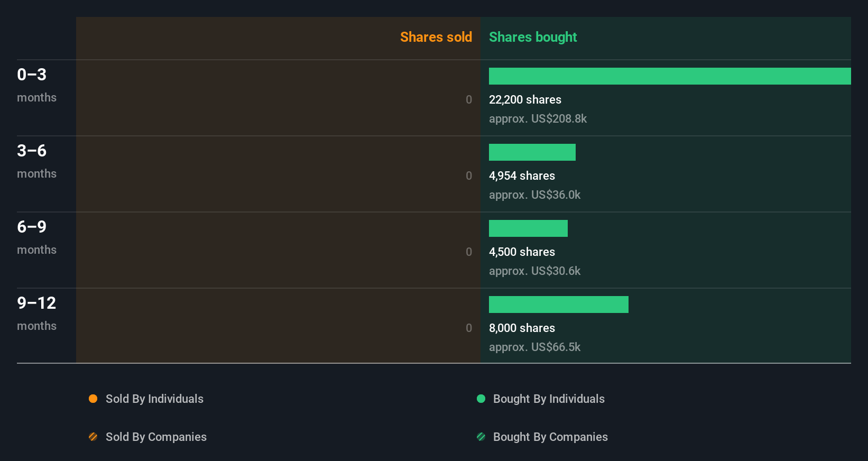Click the Shares sold column header
Screen dimensions: 868x461
click(436, 37)
